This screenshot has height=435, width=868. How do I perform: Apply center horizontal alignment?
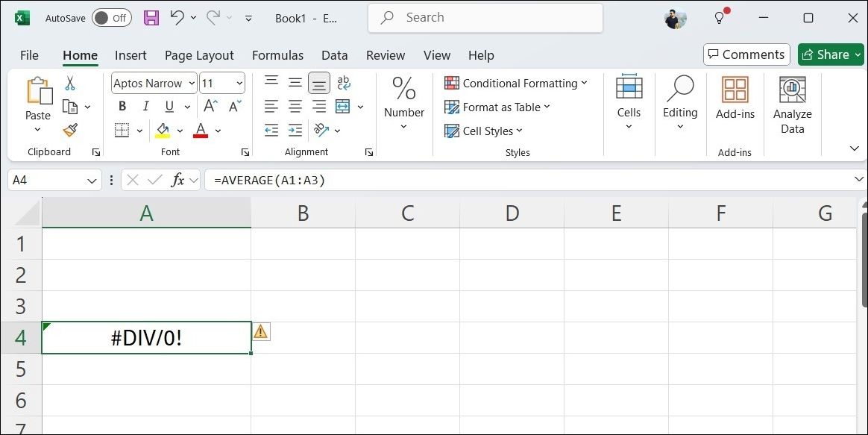(x=295, y=107)
